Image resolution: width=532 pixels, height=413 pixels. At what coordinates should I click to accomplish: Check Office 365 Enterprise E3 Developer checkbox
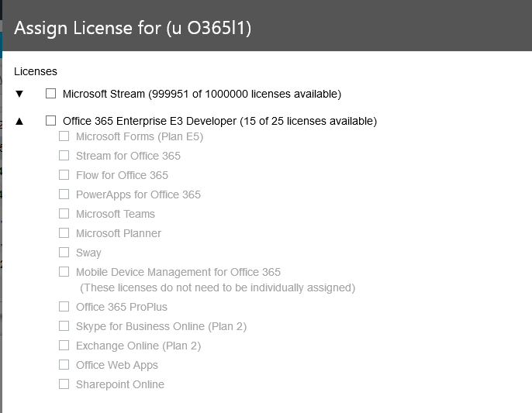click(x=51, y=120)
